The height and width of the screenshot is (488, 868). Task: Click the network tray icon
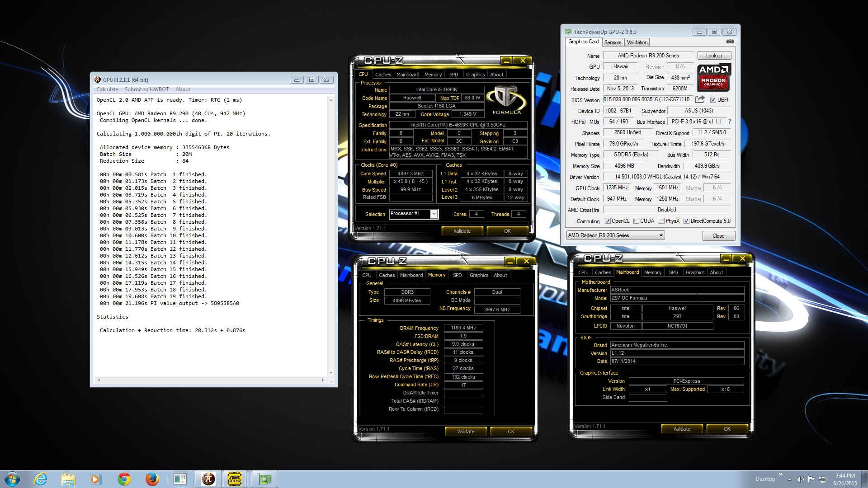822,479
